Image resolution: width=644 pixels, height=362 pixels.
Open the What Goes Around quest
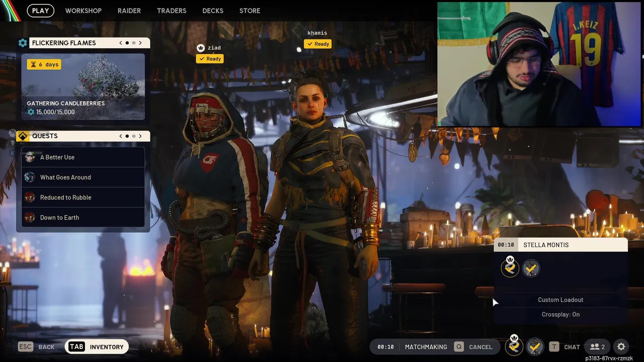tap(83, 177)
